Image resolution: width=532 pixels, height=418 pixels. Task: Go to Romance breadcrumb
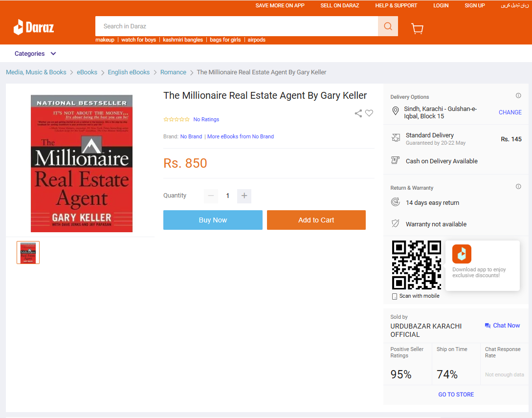pos(173,72)
